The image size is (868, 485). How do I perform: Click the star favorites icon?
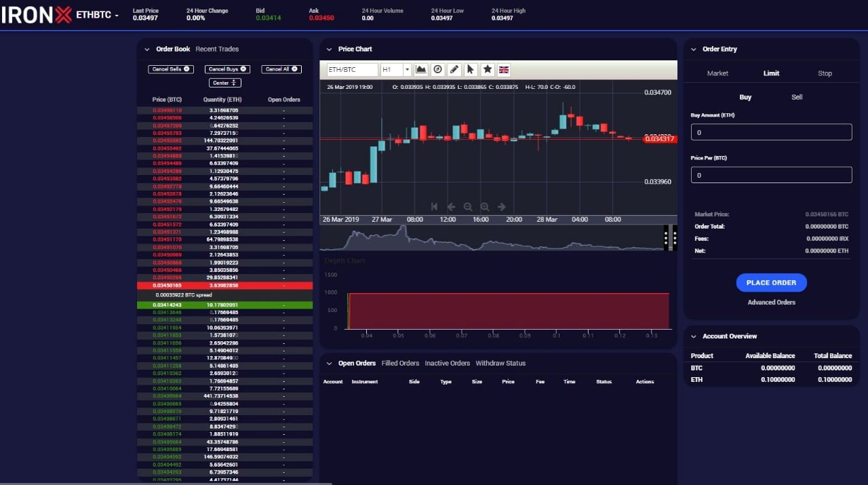coord(488,70)
